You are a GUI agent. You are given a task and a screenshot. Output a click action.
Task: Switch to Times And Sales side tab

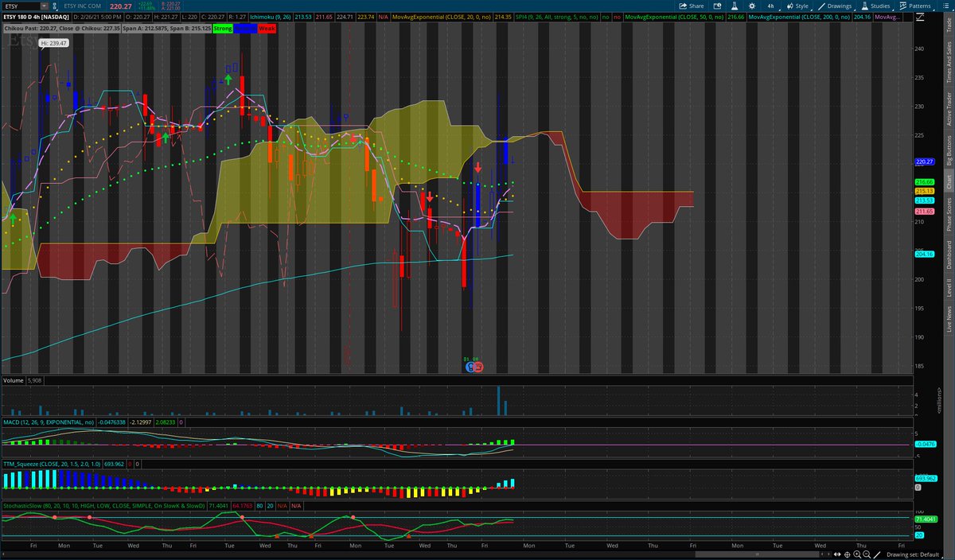pos(948,63)
